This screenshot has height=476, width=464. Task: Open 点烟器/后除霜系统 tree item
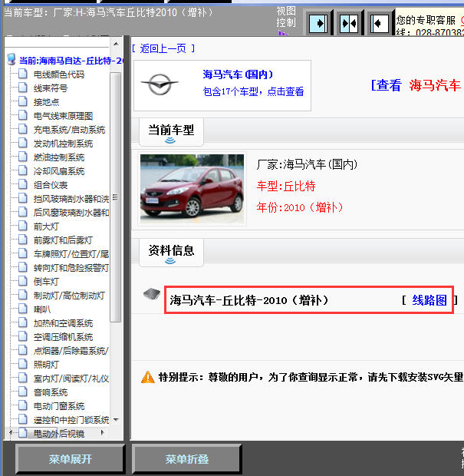[71, 351]
